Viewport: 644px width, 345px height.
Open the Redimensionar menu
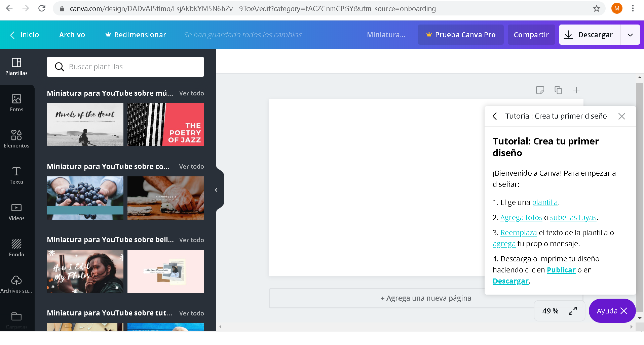(136, 35)
